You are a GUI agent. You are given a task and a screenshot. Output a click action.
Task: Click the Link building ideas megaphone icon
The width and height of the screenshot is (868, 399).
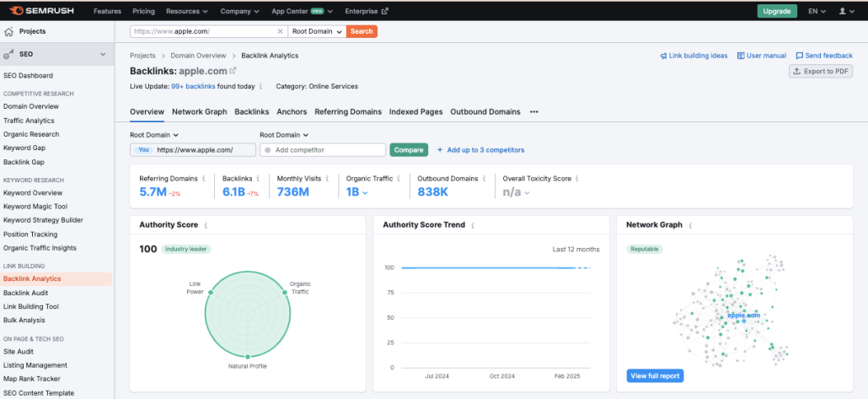coord(663,56)
